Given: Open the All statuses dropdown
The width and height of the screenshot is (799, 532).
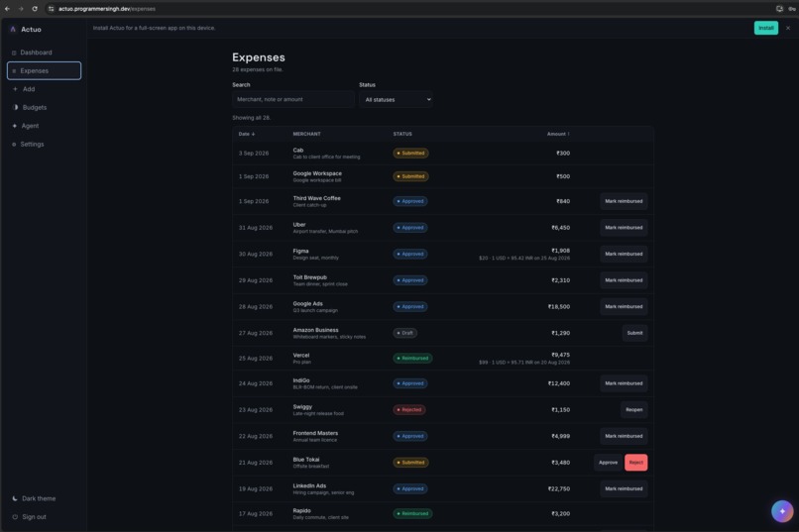Looking at the screenshot, I should tap(396, 99).
